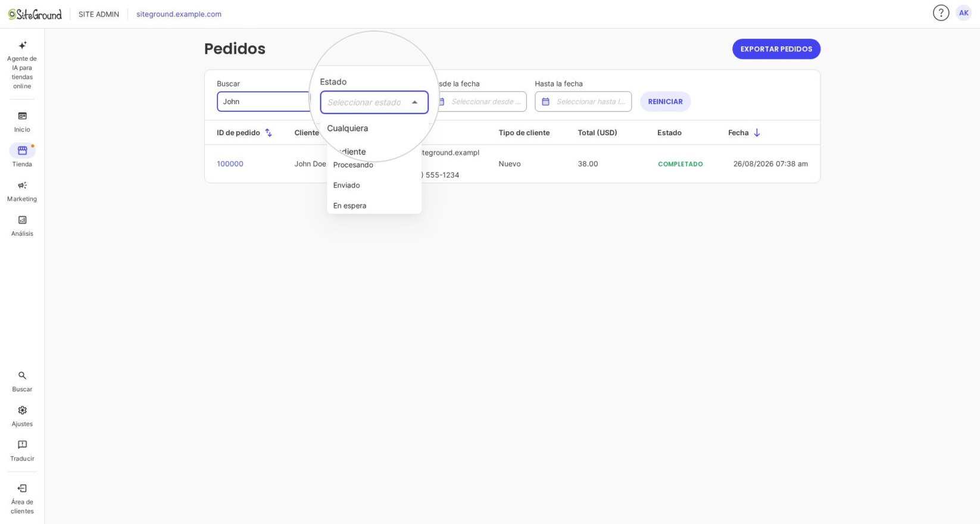Click the Total (USD) column header
Image resolution: width=980 pixels, height=524 pixels.
597,133
